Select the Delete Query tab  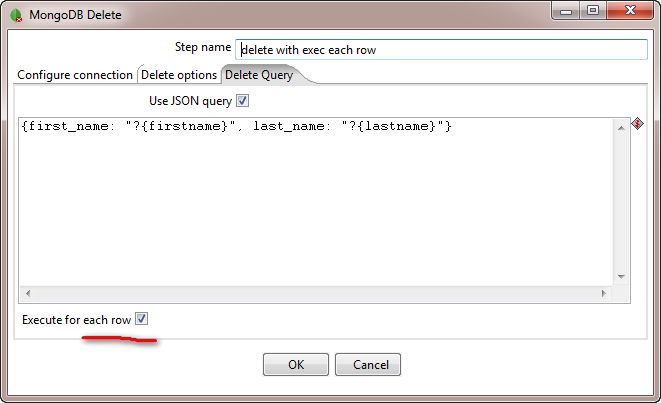pos(259,75)
